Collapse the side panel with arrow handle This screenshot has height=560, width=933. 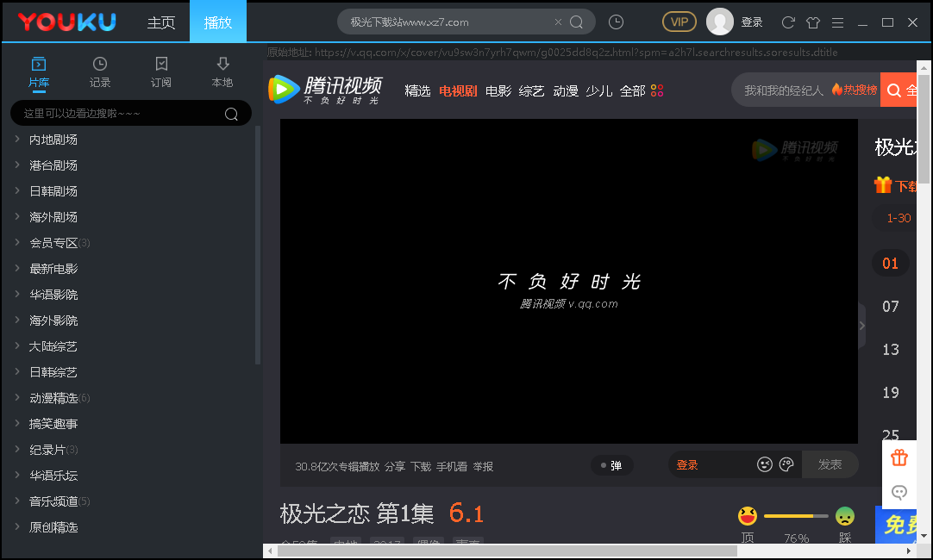pos(861,325)
